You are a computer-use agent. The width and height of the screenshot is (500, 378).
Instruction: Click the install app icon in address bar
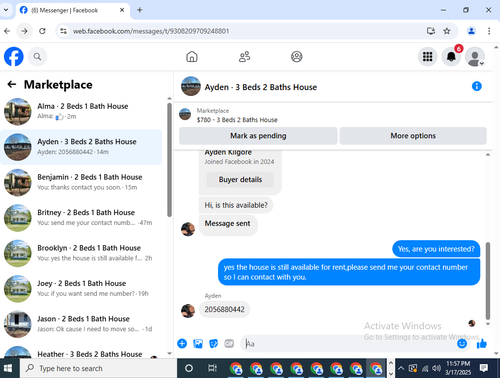[x=431, y=31]
